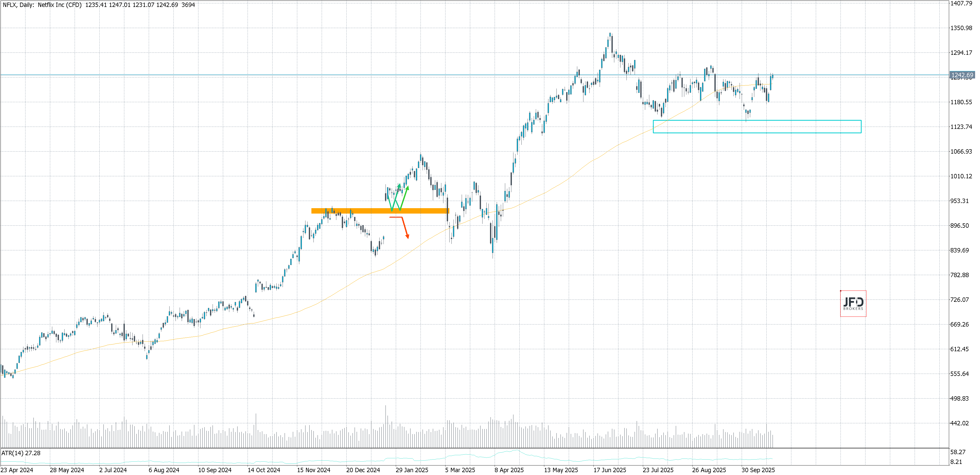Select the red downward arrow annotation
980x475 pixels.
click(x=405, y=227)
